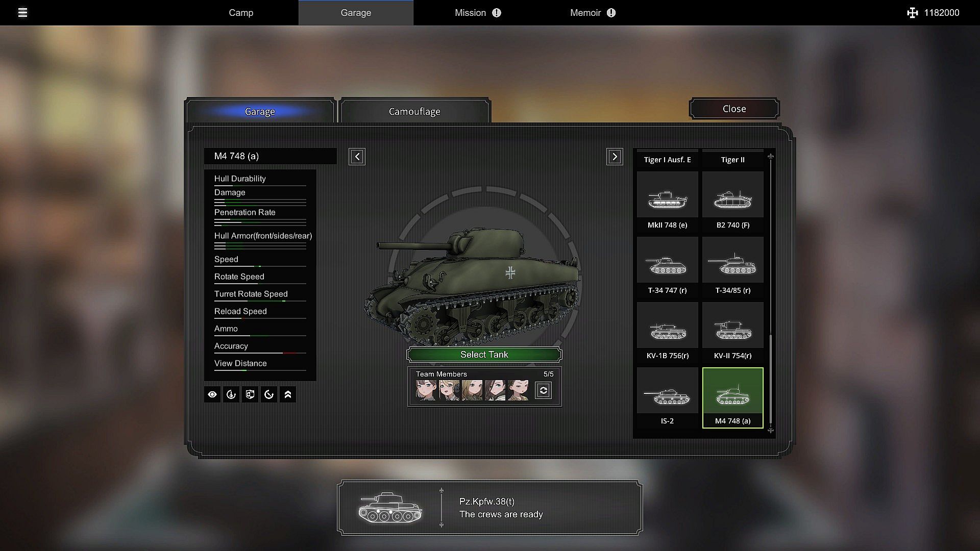
Task: Toggle the eye view icon under stats
Action: point(212,394)
